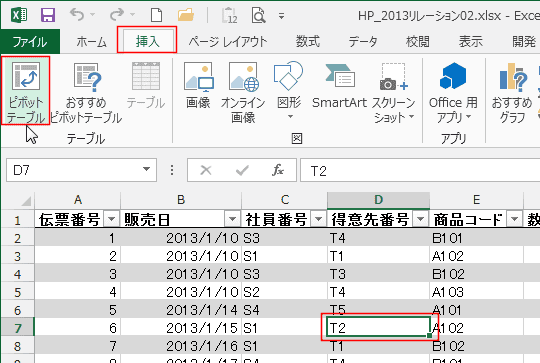
Task: Insert a SmartArt graphic
Action: tap(339, 86)
